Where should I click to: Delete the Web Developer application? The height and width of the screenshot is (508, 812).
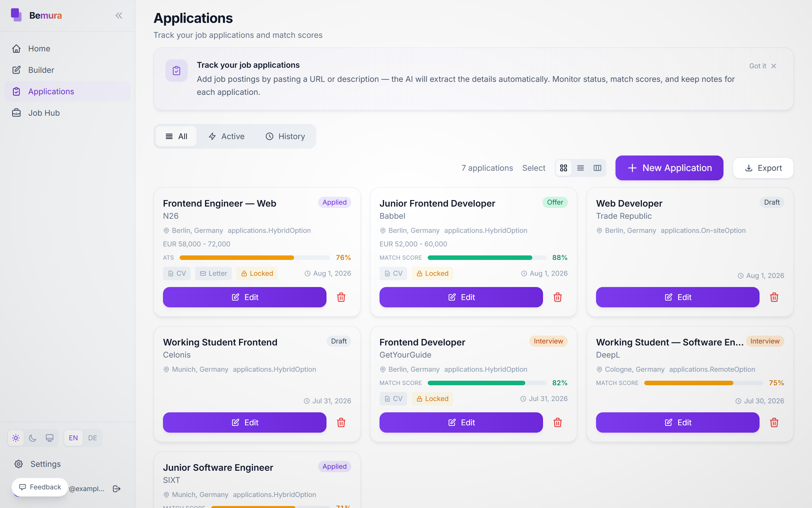coord(774,297)
